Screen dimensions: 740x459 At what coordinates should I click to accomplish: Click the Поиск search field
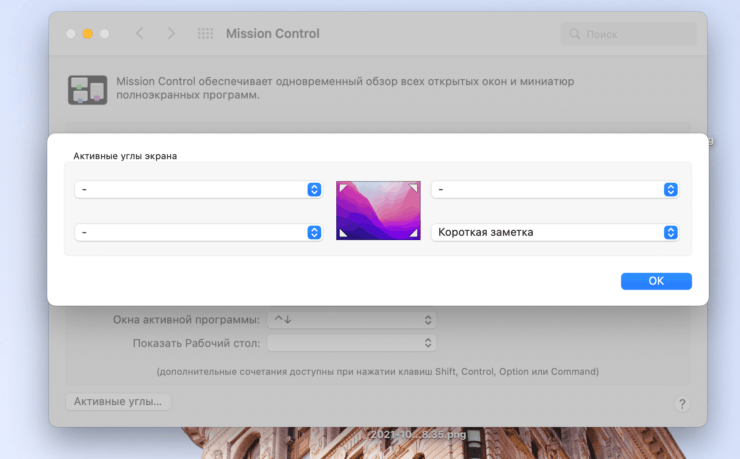point(628,34)
